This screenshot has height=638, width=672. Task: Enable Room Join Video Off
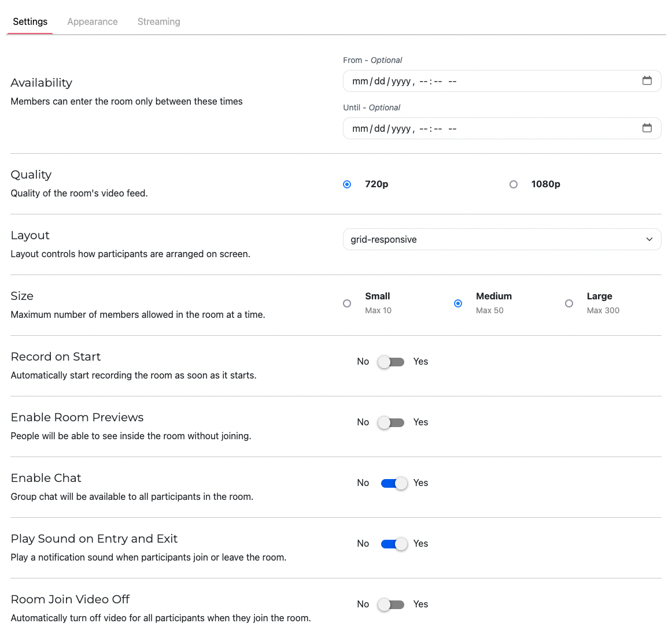(x=390, y=604)
